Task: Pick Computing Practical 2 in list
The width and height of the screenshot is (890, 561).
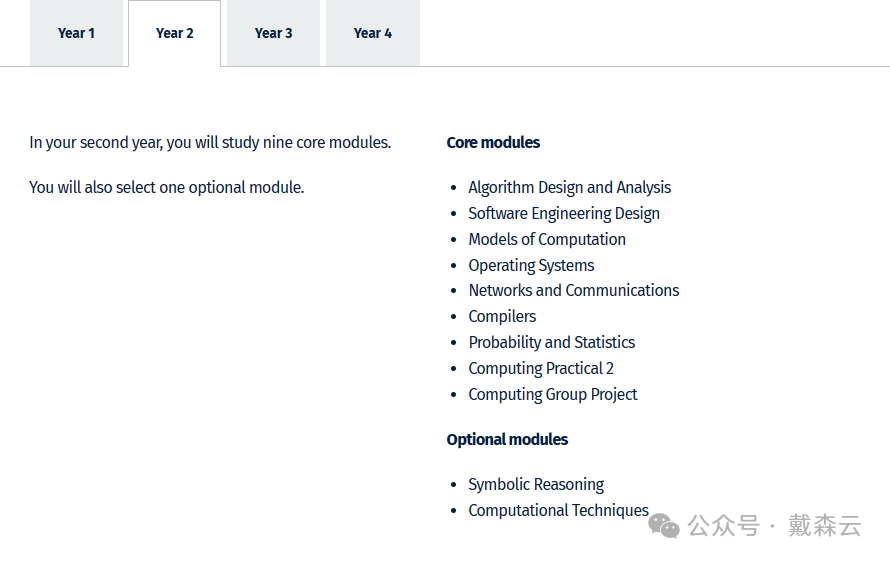Action: click(x=541, y=368)
